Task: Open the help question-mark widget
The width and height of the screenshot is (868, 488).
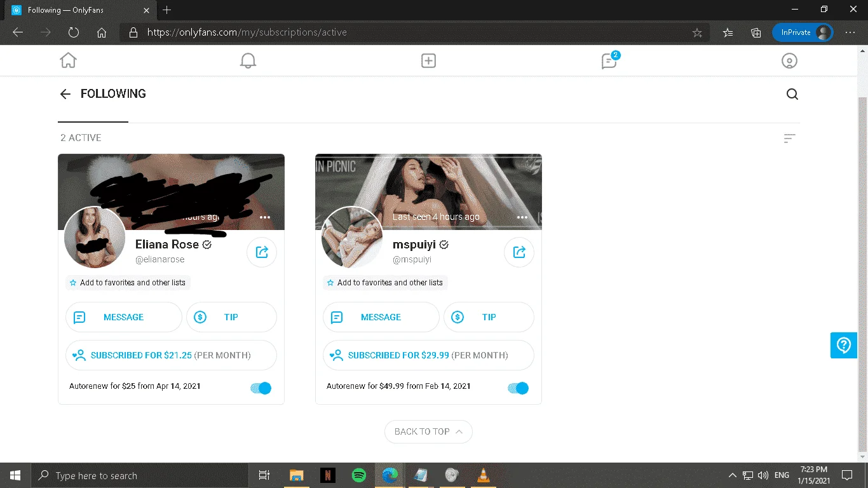Action: click(844, 345)
